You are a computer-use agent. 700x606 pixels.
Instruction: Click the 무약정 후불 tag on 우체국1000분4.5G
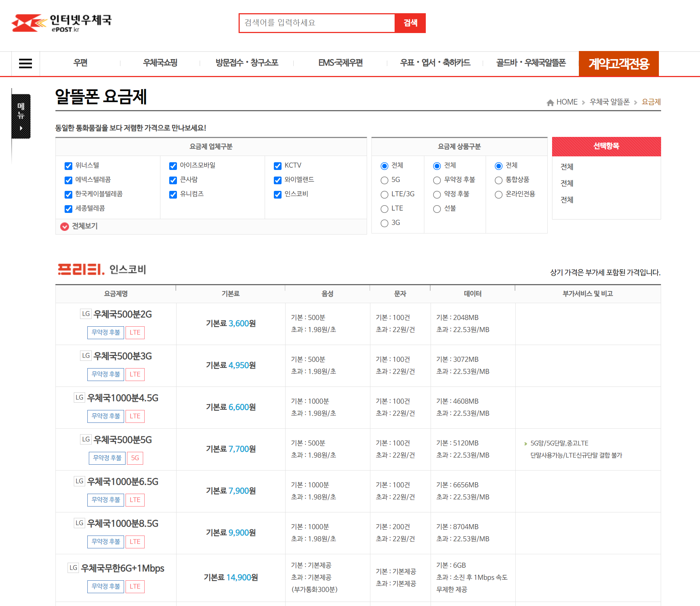106,416
